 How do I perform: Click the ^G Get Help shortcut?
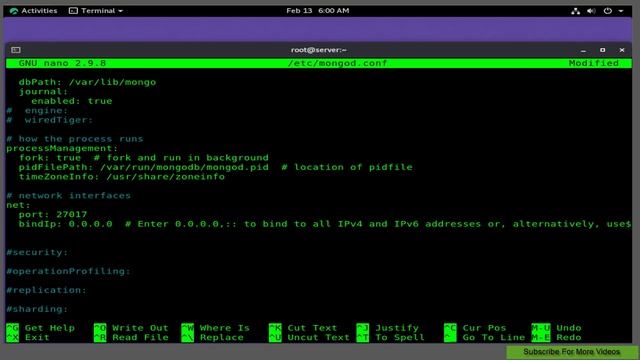40,328
